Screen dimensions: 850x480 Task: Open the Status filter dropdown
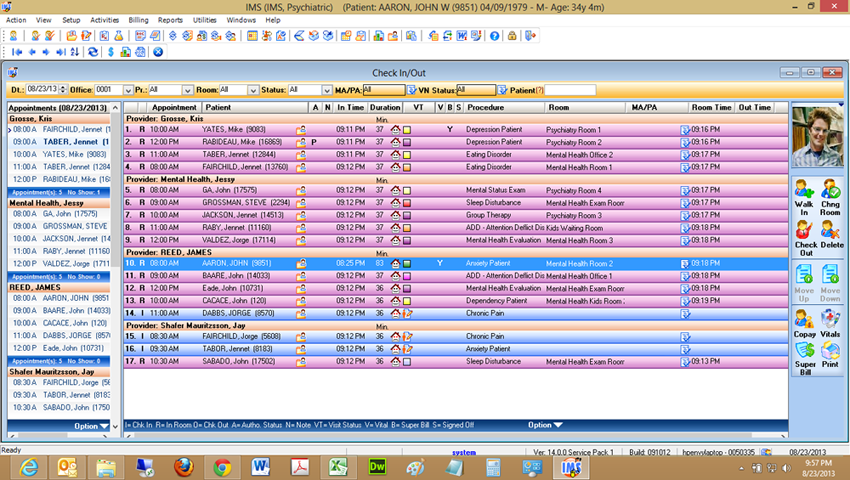click(x=327, y=90)
